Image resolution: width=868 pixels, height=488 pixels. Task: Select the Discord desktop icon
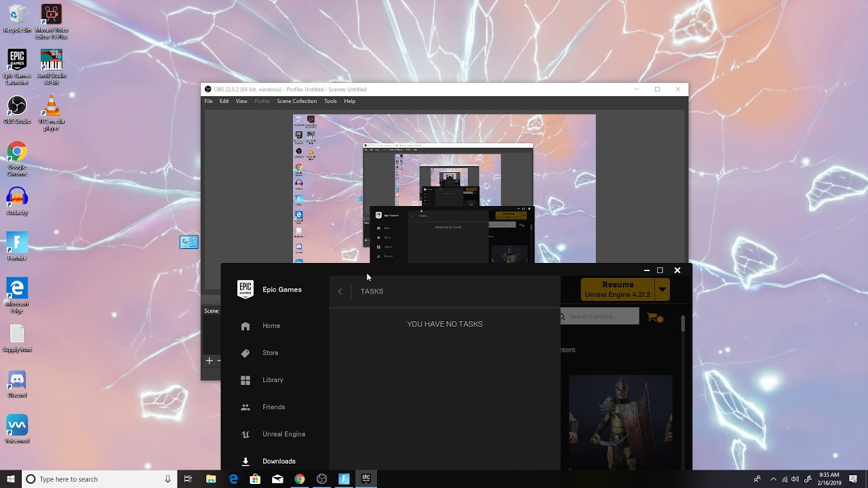click(17, 384)
